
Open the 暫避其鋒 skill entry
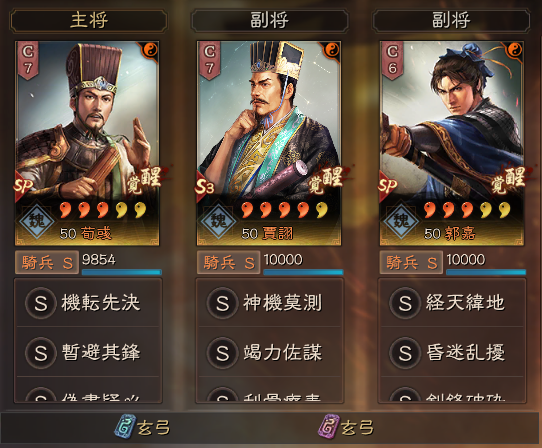(88, 352)
